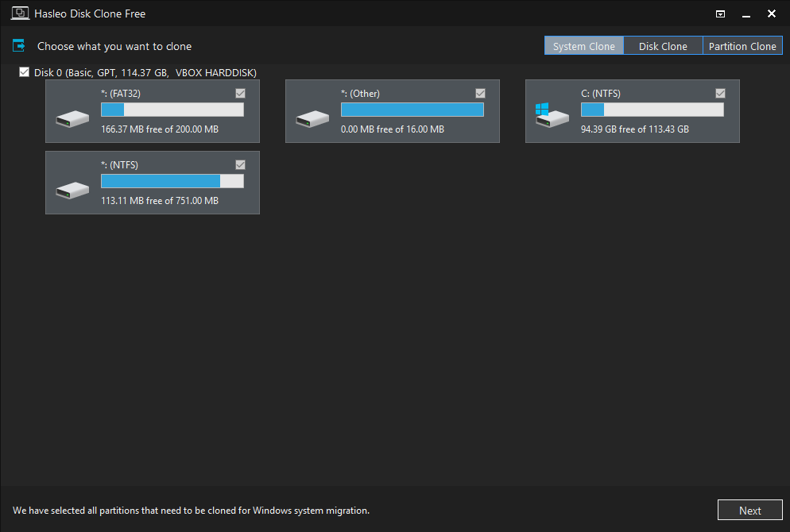The height and width of the screenshot is (532, 790).
Task: Click '94.39 GB free of 113.43 GB' text
Action: pyautogui.click(x=635, y=129)
